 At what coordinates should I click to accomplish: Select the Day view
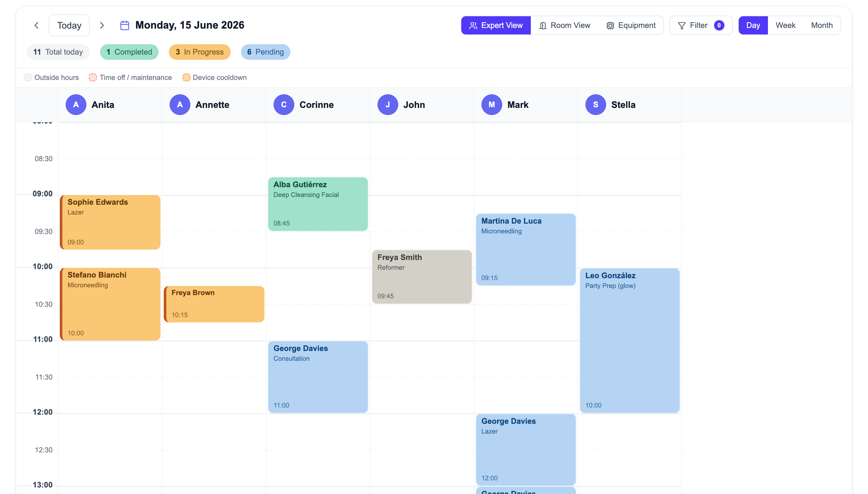tap(753, 25)
